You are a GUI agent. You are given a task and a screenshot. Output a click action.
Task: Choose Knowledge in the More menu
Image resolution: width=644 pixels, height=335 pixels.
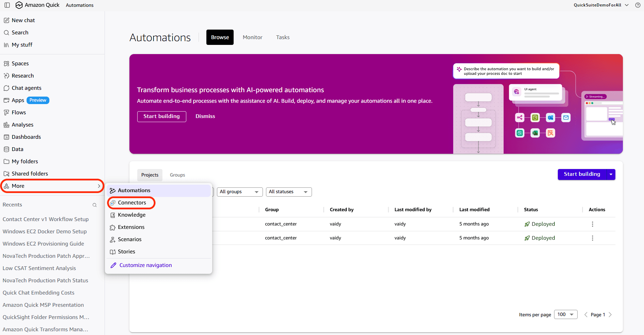[159, 215]
